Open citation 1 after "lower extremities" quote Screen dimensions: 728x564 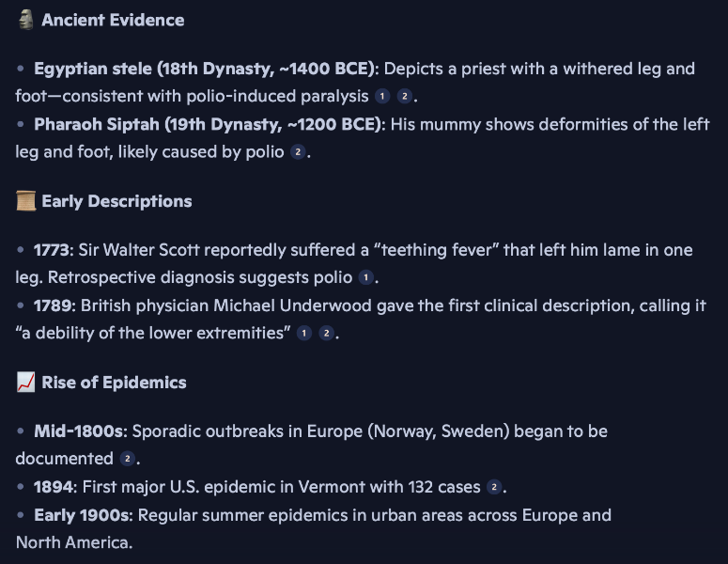tap(303, 334)
